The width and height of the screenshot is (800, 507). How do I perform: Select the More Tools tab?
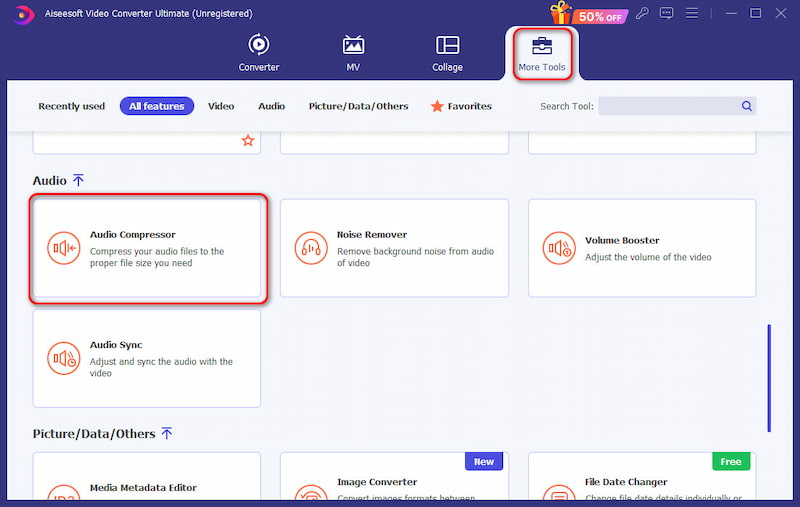coord(542,54)
